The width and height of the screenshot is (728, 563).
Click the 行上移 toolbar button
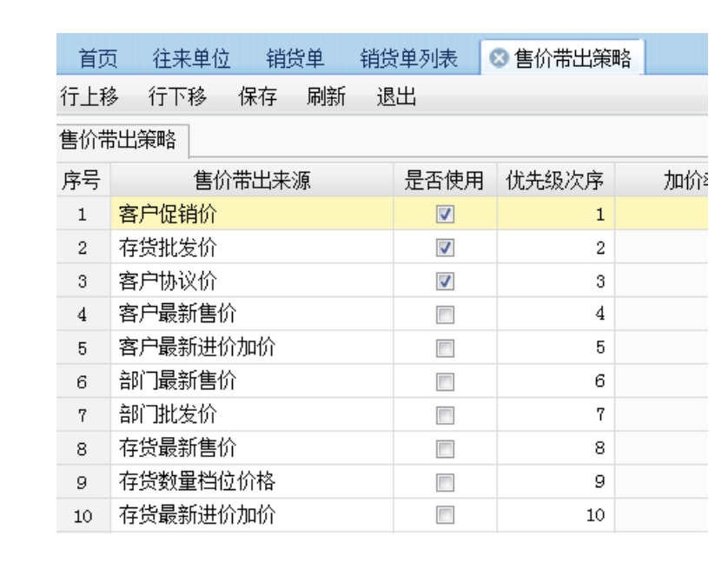(x=89, y=96)
